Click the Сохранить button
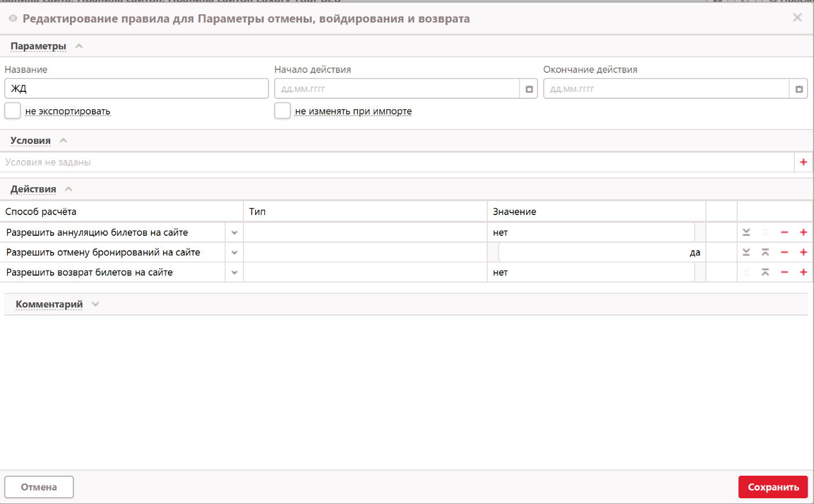 point(772,487)
